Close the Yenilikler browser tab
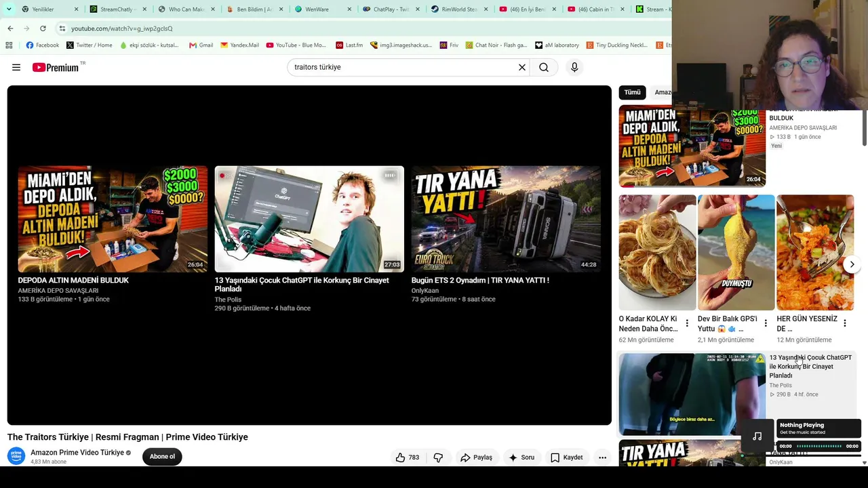The height and width of the screenshot is (488, 868). pos(76,9)
